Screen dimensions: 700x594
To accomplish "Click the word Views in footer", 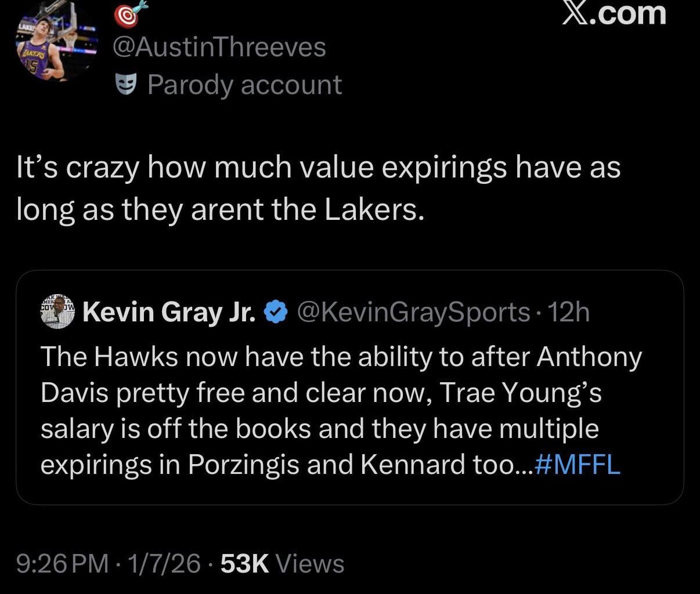I will 310,563.
